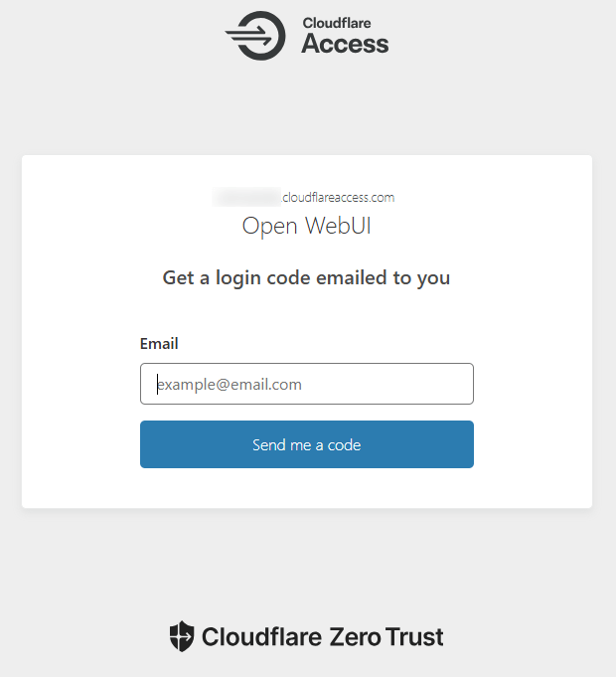The height and width of the screenshot is (677, 616).
Task: Click the "Get a login code emailed to you" heading
Action: [x=306, y=278]
